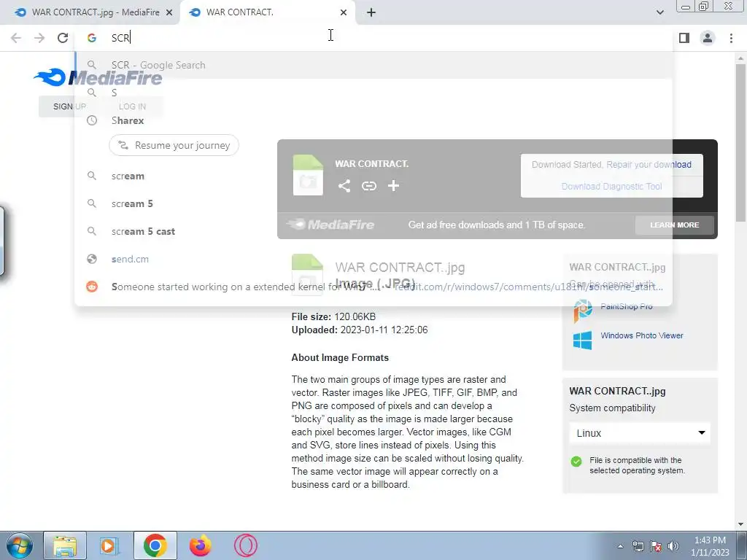This screenshot has width=747, height=560.
Task: Open Firefox from the taskbar
Action: point(200,545)
